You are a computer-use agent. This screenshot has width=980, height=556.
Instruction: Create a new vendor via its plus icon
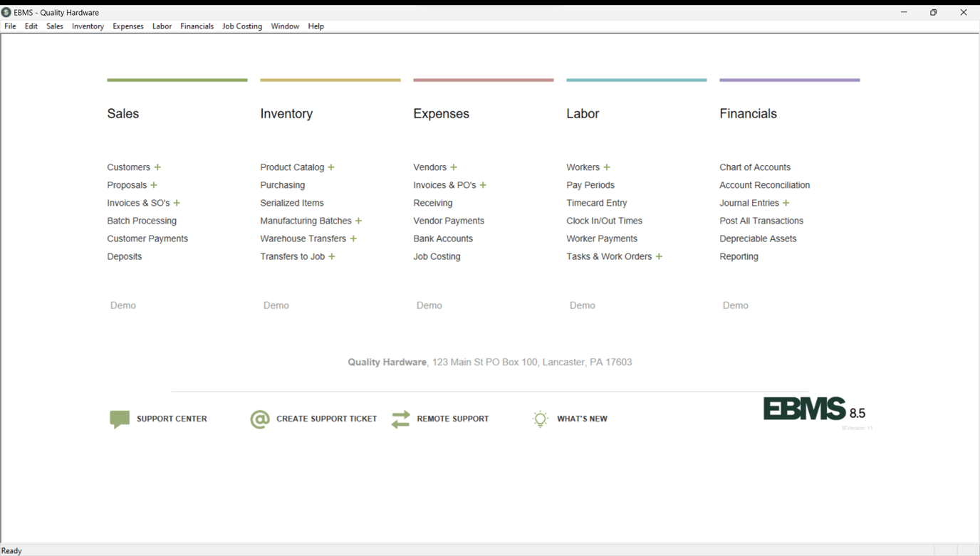[454, 167]
